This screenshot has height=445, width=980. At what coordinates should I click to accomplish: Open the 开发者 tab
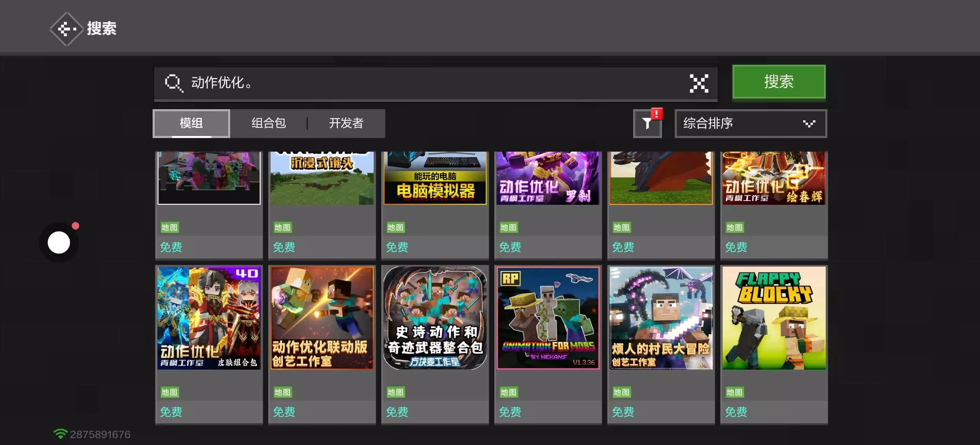click(346, 123)
